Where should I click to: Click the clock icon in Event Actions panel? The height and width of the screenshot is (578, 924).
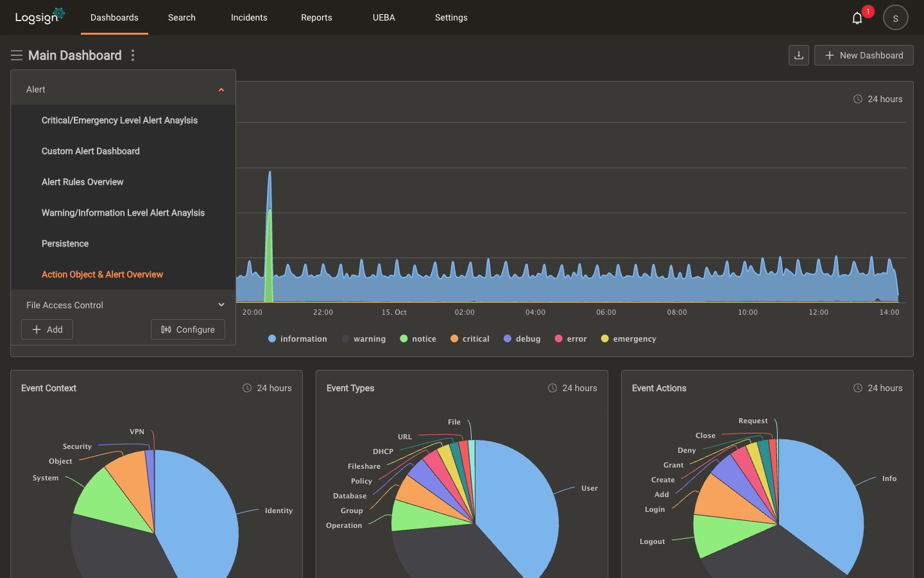click(858, 388)
